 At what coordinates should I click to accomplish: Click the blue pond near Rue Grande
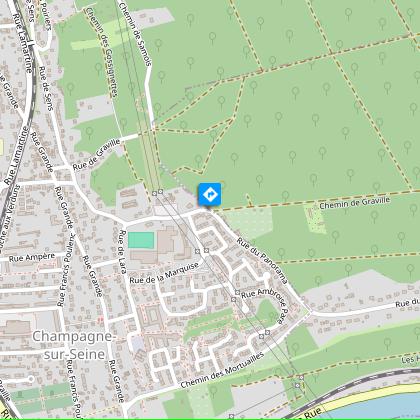coord(137,344)
